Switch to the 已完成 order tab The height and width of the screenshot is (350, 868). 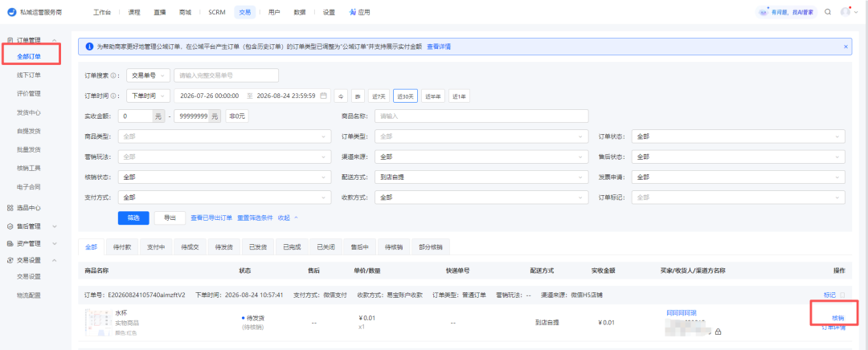click(291, 247)
